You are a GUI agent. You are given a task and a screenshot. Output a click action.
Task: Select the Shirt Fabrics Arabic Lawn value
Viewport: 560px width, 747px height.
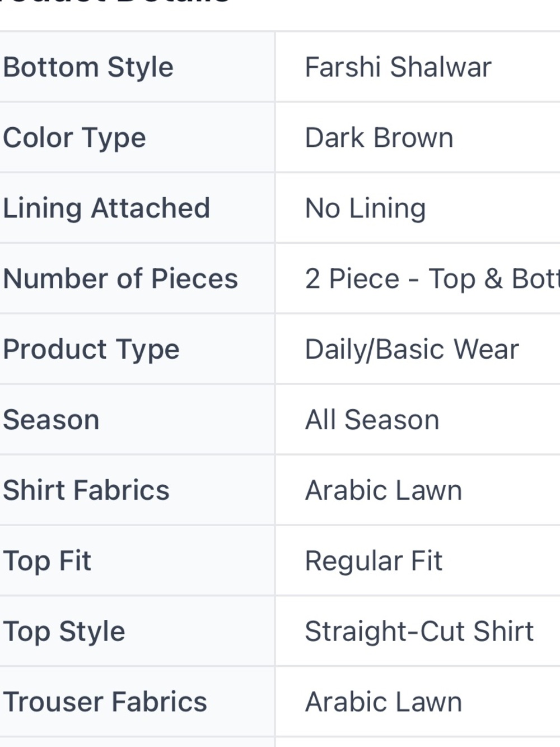click(384, 490)
